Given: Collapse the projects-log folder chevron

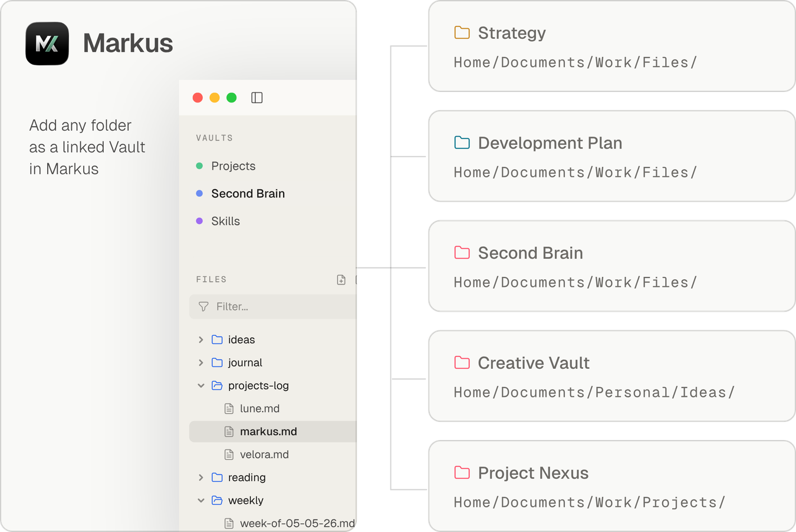Looking at the screenshot, I should (201, 385).
